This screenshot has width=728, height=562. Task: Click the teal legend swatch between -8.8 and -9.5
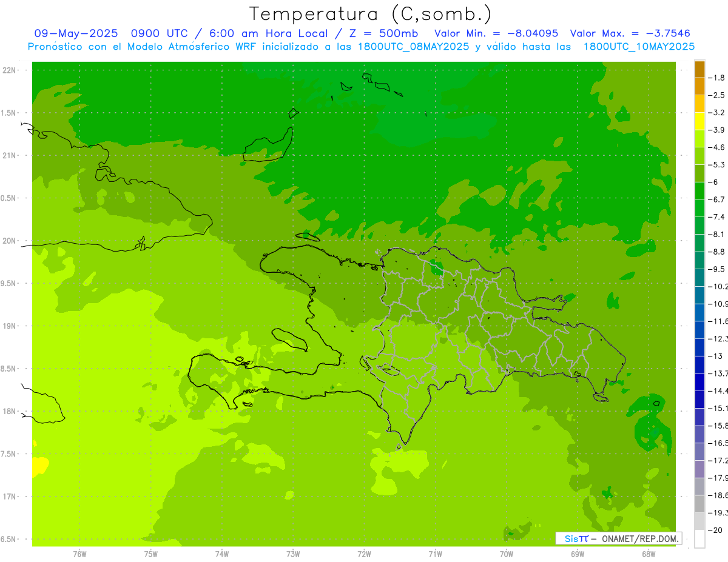(699, 261)
